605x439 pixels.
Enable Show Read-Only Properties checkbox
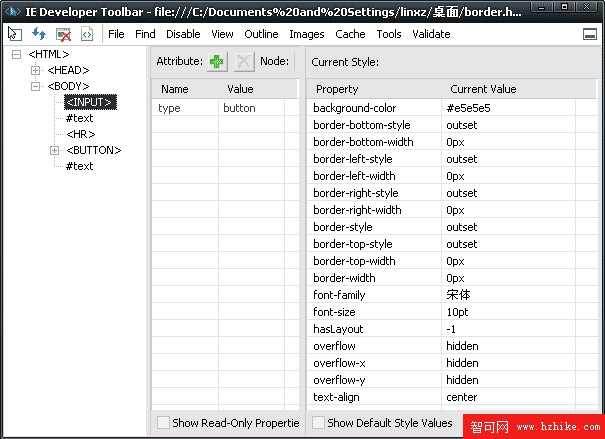(163, 423)
